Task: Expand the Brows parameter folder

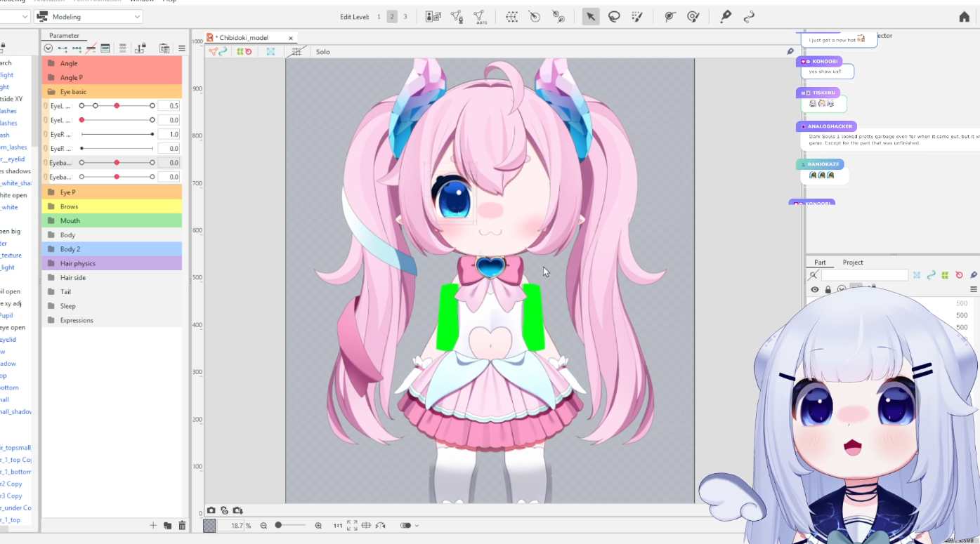Action: tap(112, 206)
